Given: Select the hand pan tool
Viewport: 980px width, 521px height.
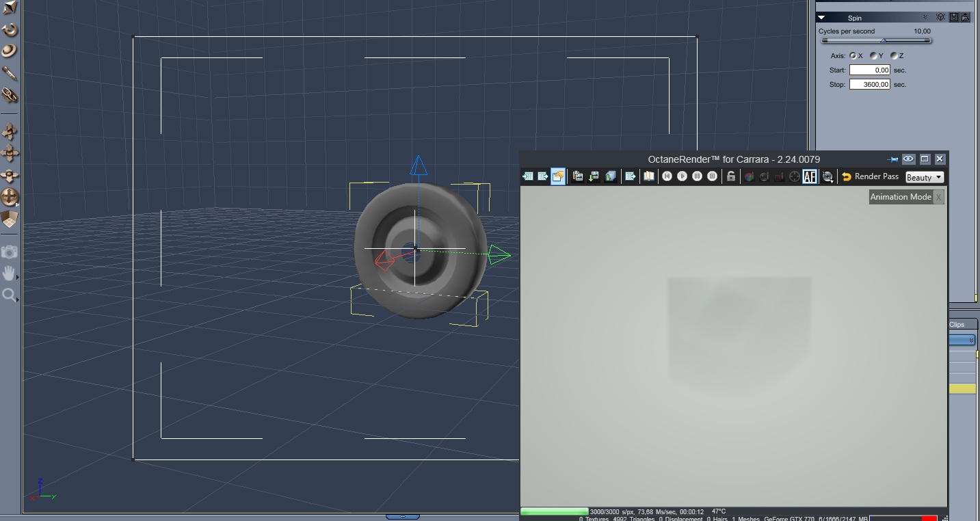Looking at the screenshot, I should (x=10, y=273).
